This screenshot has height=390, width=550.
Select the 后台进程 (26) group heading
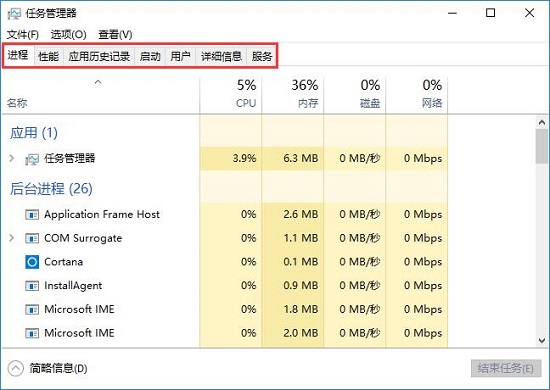click(51, 189)
